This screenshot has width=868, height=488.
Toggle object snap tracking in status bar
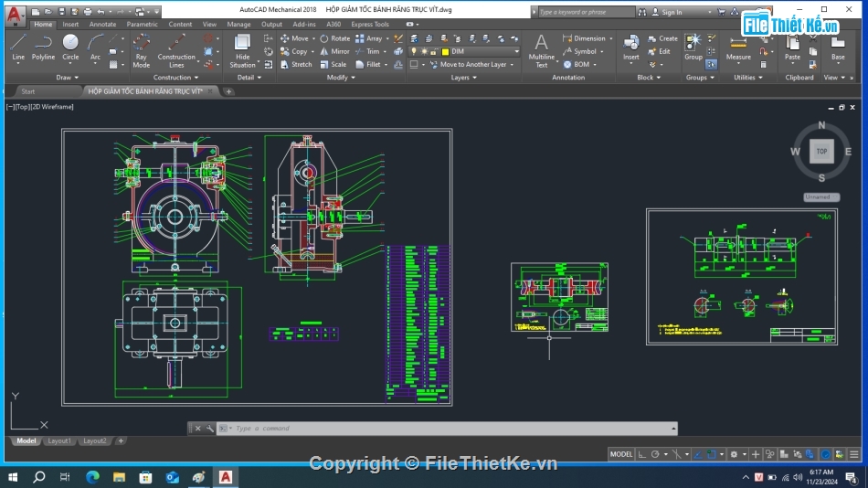tap(699, 454)
